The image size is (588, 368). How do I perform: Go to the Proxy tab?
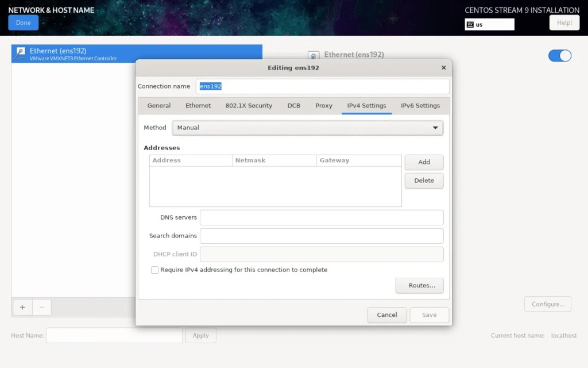324,106
